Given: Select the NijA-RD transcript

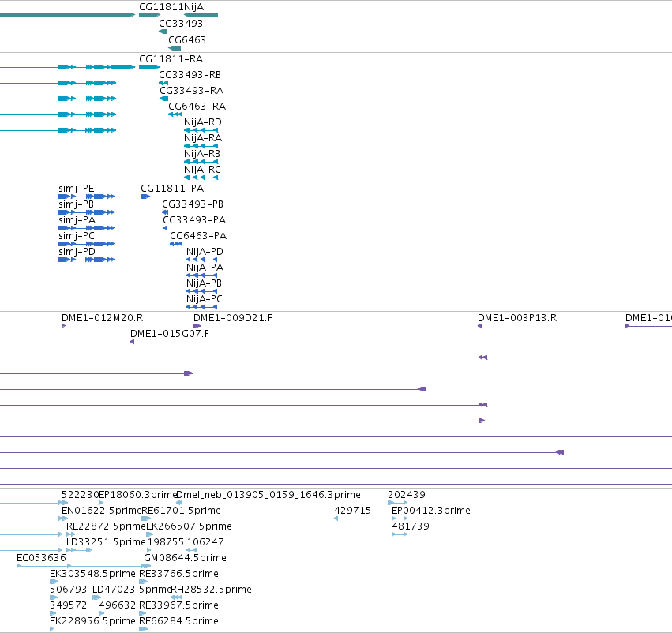Looking at the screenshot, I should tap(203, 122).
